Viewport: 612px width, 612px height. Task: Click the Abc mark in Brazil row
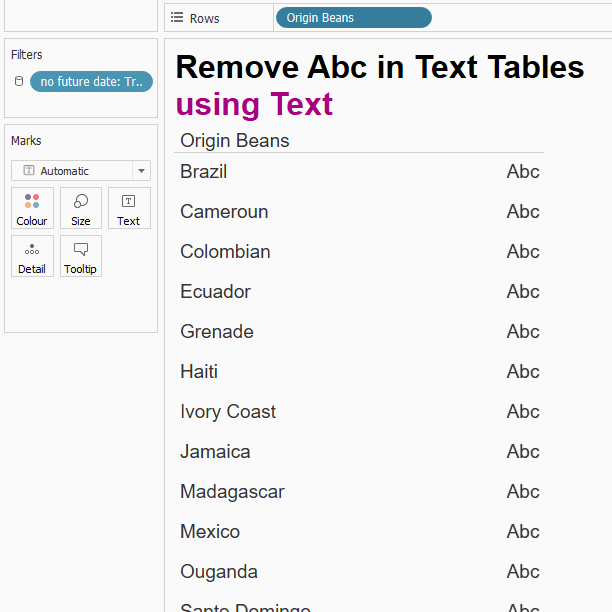[523, 172]
